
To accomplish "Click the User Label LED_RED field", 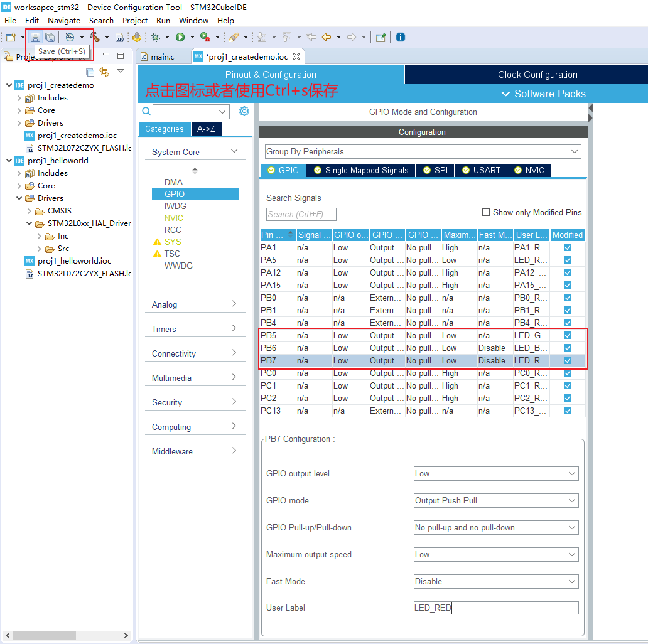I will 496,608.
